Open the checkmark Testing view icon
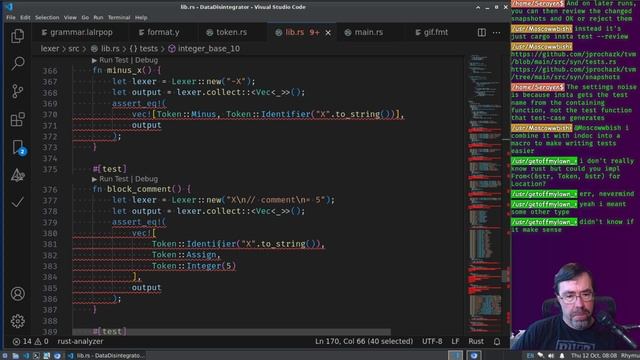 pyautogui.click(x=18, y=202)
